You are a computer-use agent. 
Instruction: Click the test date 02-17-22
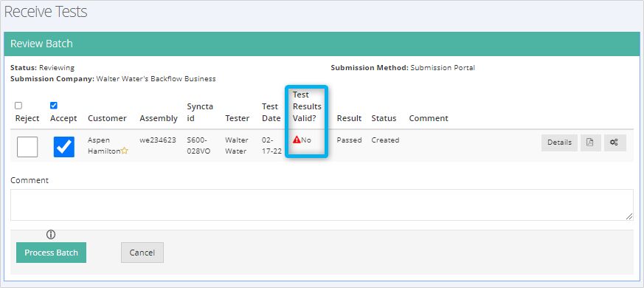point(271,145)
